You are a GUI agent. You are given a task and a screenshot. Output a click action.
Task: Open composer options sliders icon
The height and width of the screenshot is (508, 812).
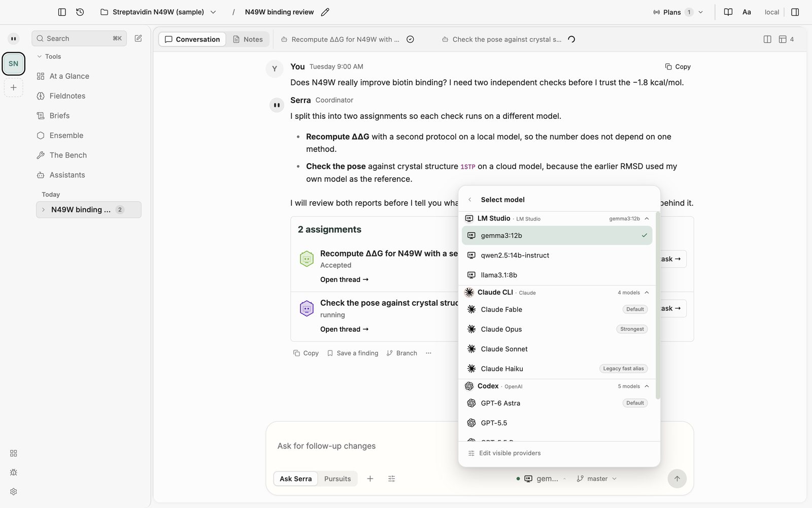(x=391, y=479)
